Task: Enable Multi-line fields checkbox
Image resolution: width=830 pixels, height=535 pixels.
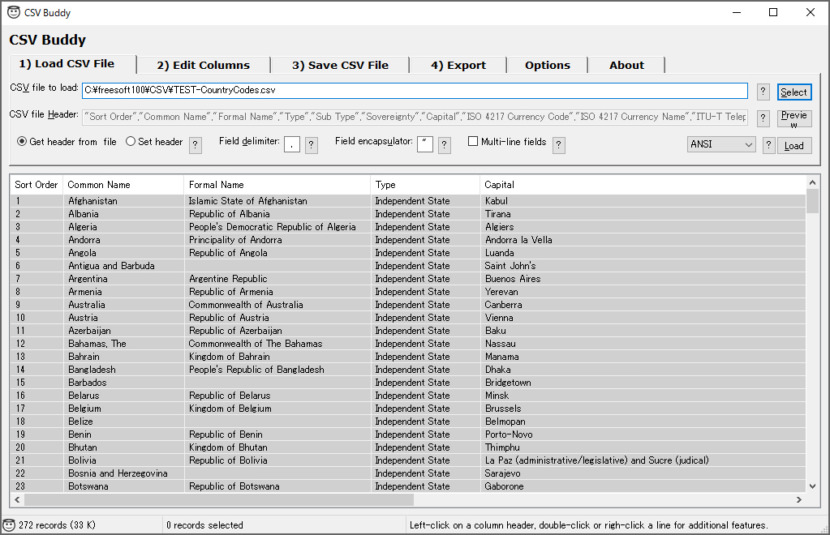Action: click(x=473, y=141)
